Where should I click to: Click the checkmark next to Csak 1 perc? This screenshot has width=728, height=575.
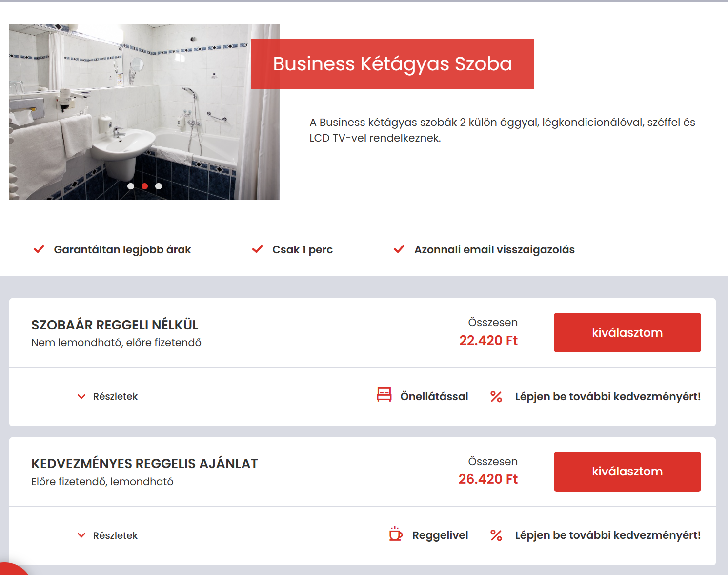tap(258, 249)
